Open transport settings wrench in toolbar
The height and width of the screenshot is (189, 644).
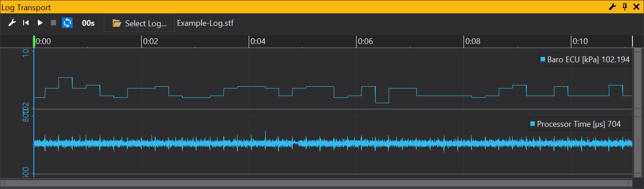12,23
